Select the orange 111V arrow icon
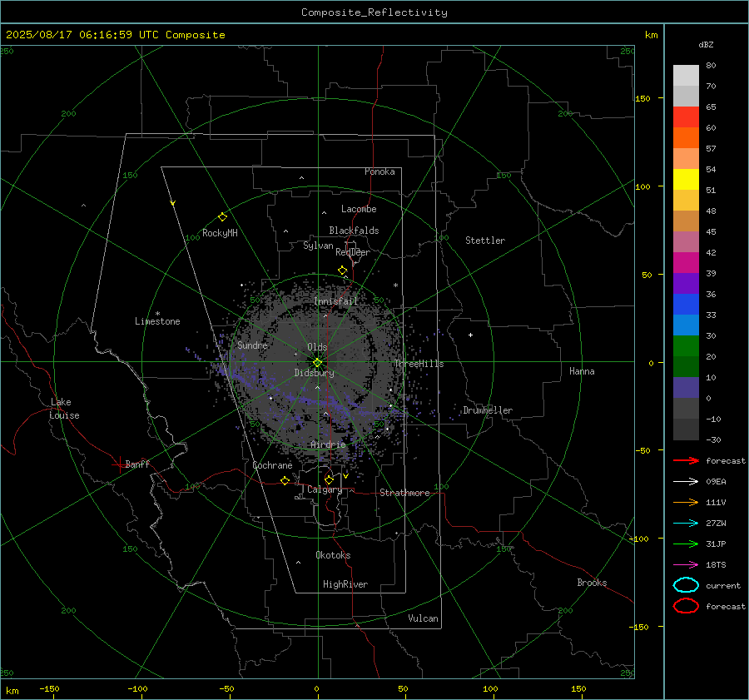This screenshot has height=700, width=749. pos(686,502)
